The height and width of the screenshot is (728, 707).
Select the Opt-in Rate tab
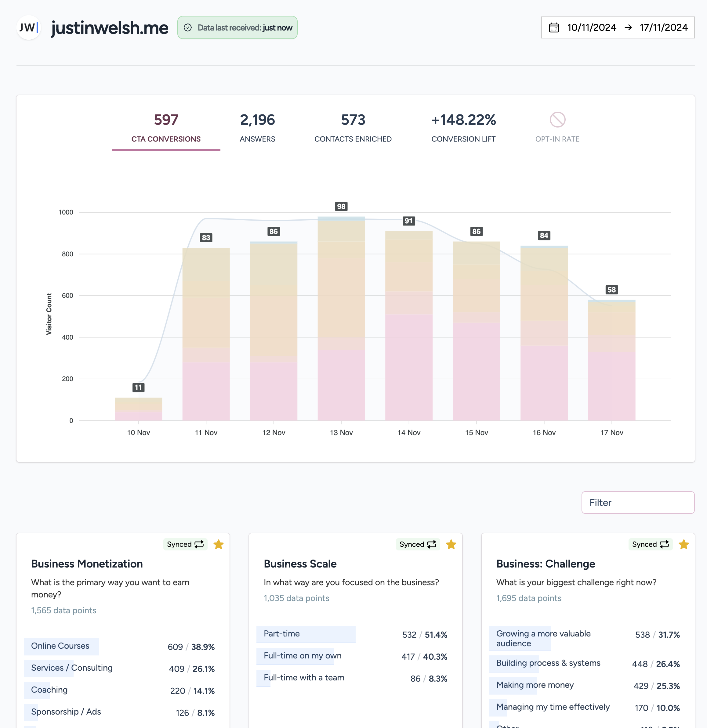[557, 128]
